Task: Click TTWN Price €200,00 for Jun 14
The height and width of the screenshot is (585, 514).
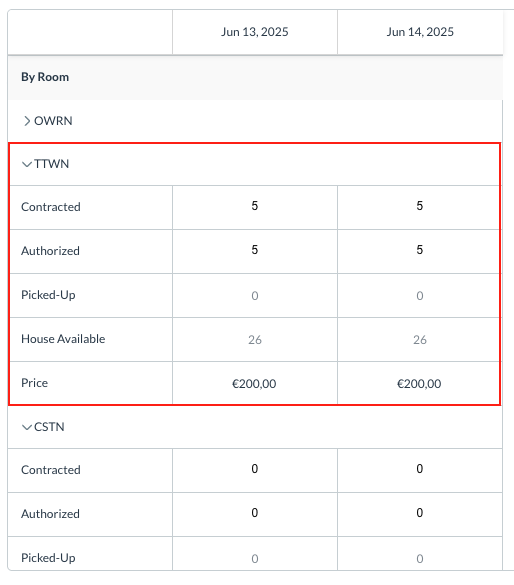Action: click(x=419, y=384)
